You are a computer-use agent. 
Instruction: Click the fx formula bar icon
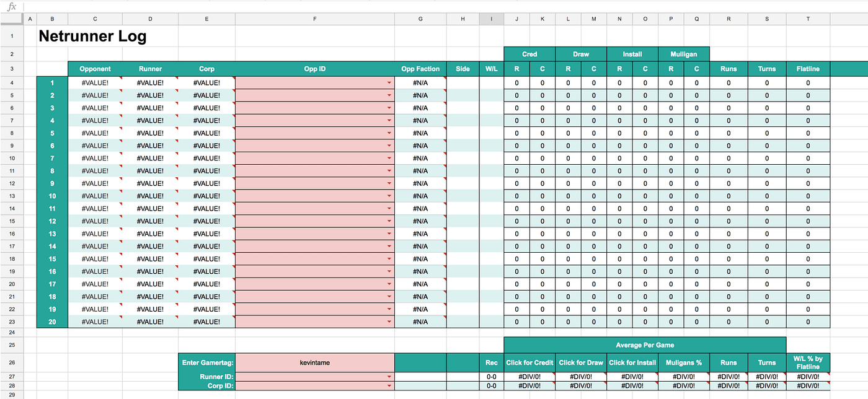tap(11, 7)
